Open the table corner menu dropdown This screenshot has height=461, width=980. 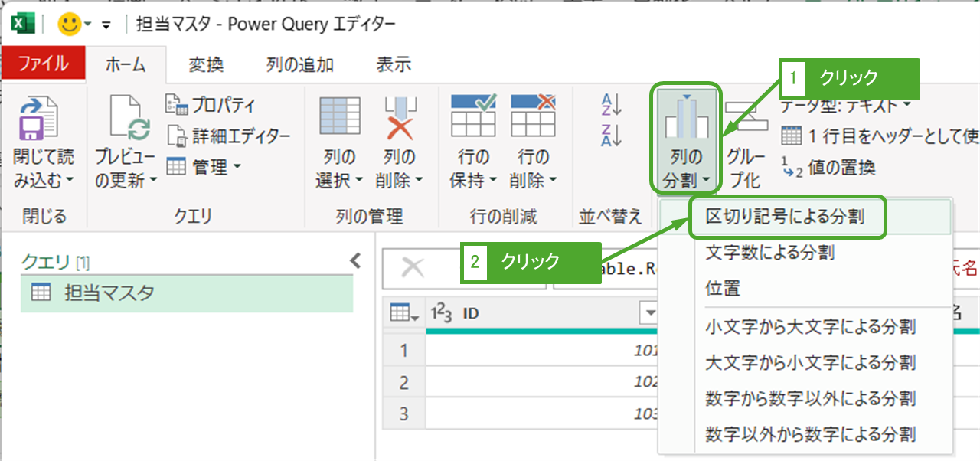click(x=403, y=312)
